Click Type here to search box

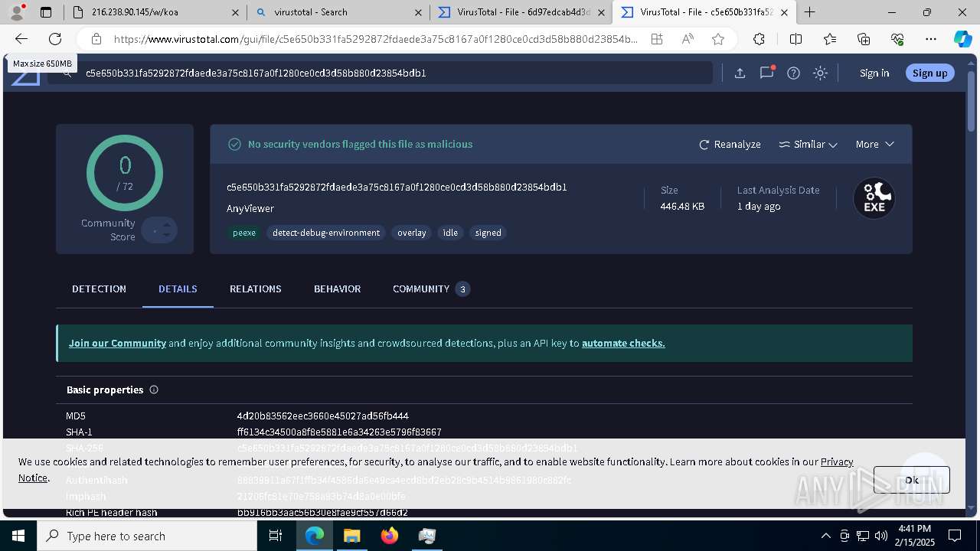click(147, 536)
